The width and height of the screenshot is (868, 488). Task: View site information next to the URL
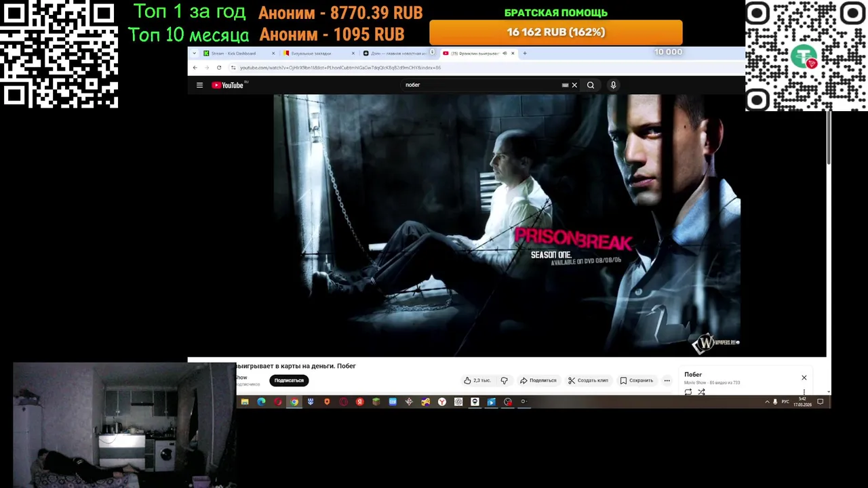(233, 68)
